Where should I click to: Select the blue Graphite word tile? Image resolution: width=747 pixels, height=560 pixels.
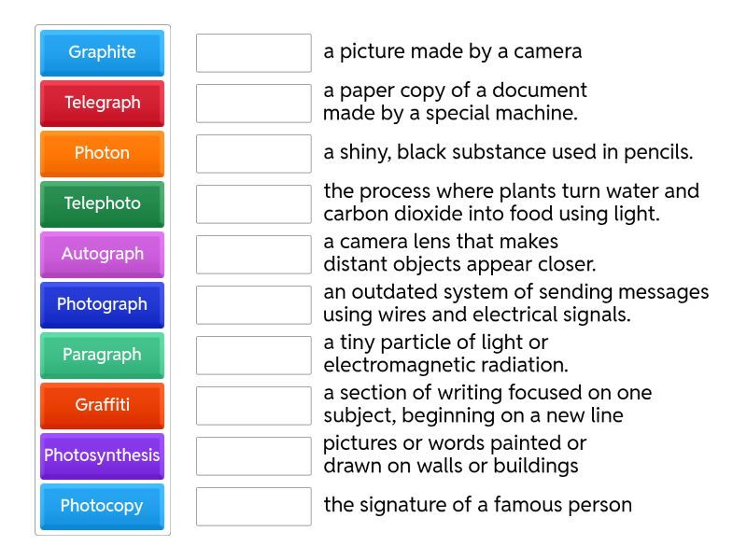coord(102,52)
